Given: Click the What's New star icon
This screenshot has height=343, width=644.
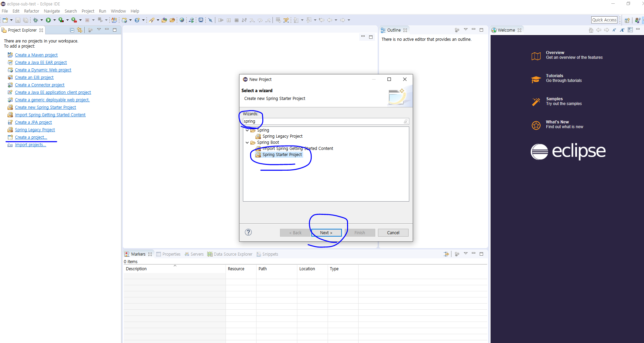Looking at the screenshot, I should 536,125.
